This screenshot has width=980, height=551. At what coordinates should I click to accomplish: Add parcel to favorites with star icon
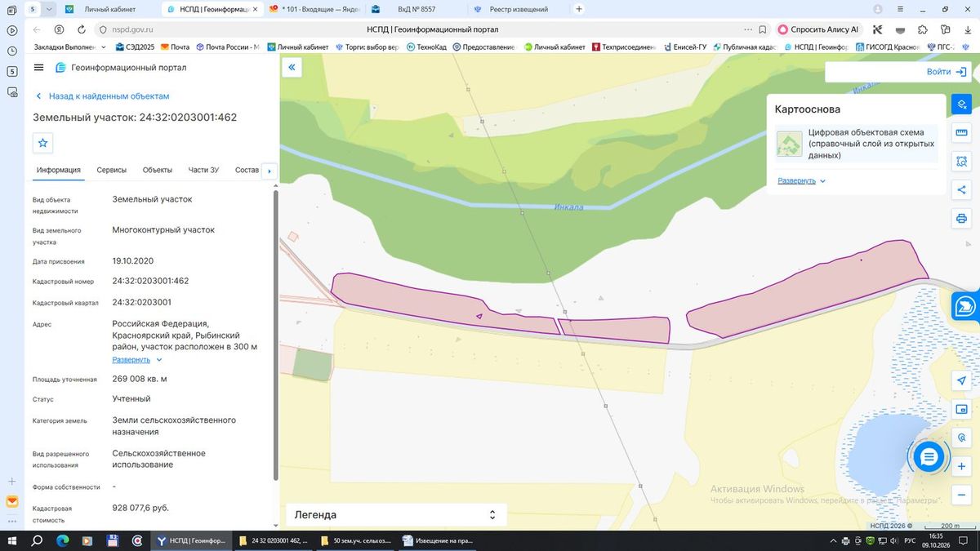tap(43, 143)
